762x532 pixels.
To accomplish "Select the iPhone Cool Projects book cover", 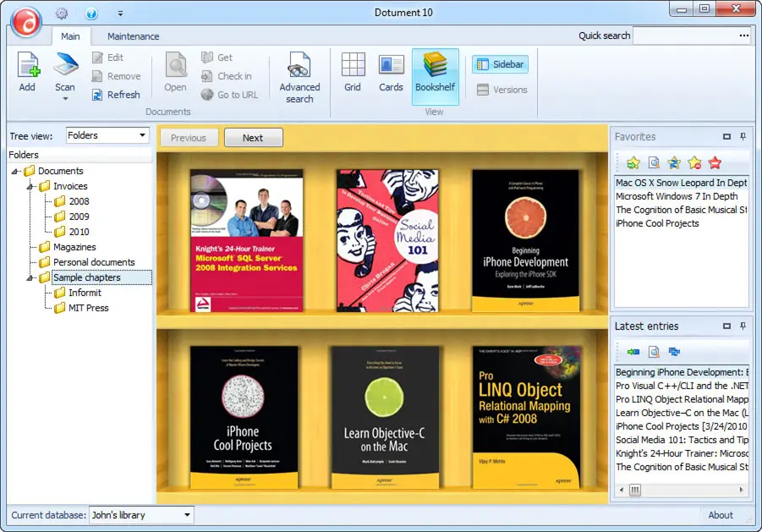I will click(244, 417).
